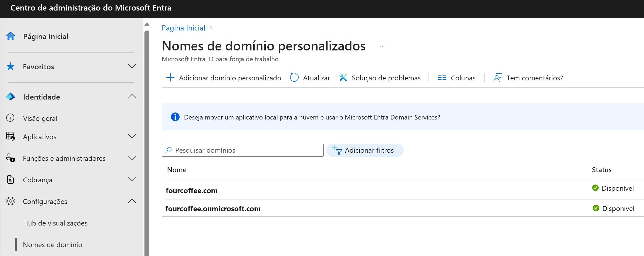Click the home icon beside Página Inicial
The width and height of the screenshot is (644, 256).
tap(11, 36)
